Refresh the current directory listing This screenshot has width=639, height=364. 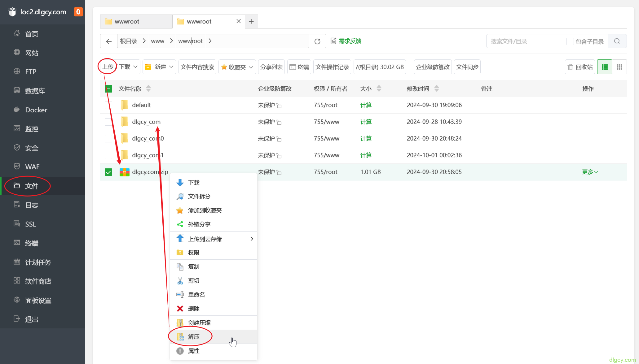(x=317, y=41)
